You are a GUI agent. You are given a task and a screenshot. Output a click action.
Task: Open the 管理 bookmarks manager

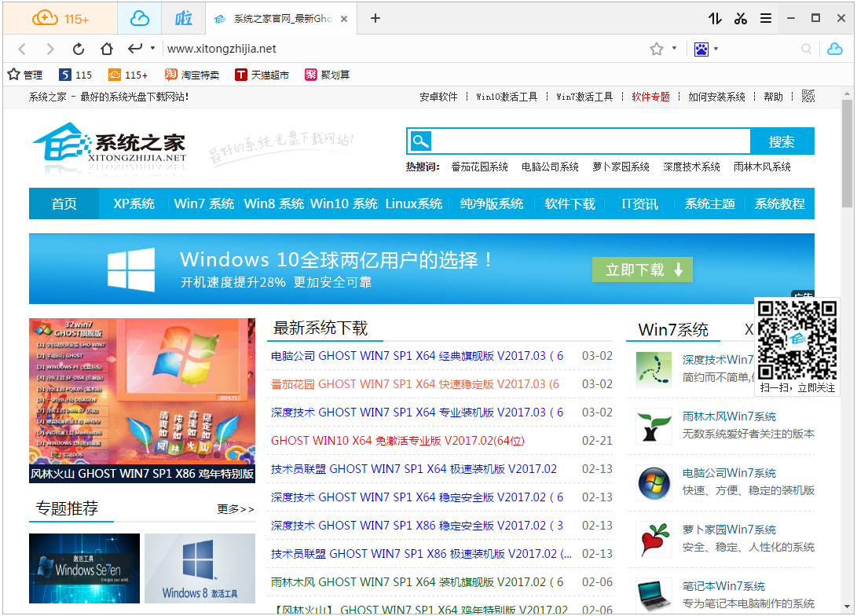click(x=25, y=75)
